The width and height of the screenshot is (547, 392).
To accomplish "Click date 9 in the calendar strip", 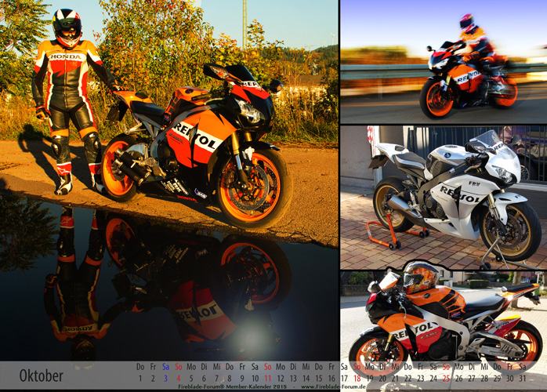I will click(x=242, y=379).
